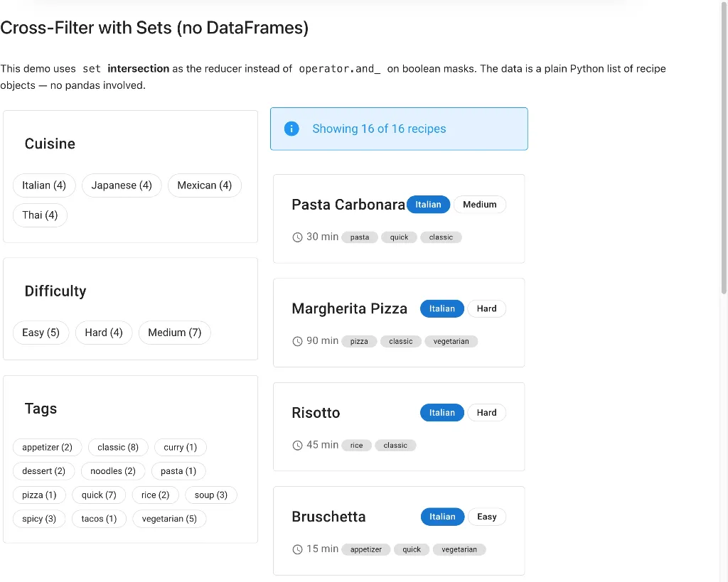The height and width of the screenshot is (582, 728).
Task: Choose the classic (8) tag chip
Action: point(118,448)
